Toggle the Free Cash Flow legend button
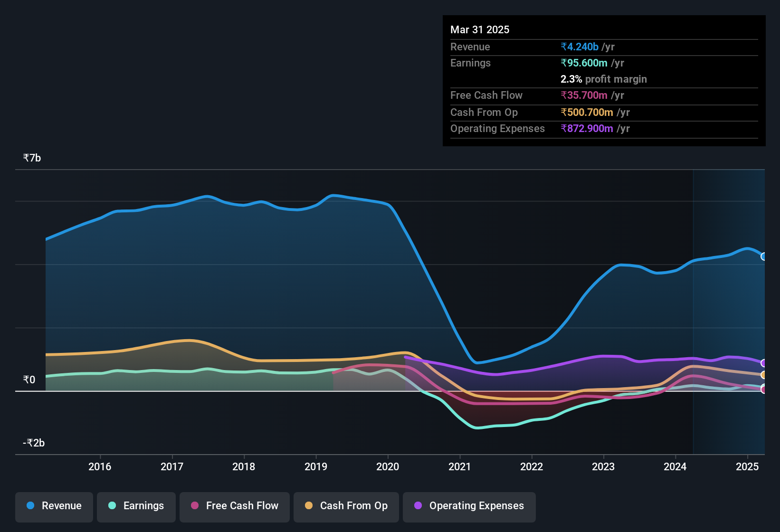The image size is (780, 532). tap(235, 506)
